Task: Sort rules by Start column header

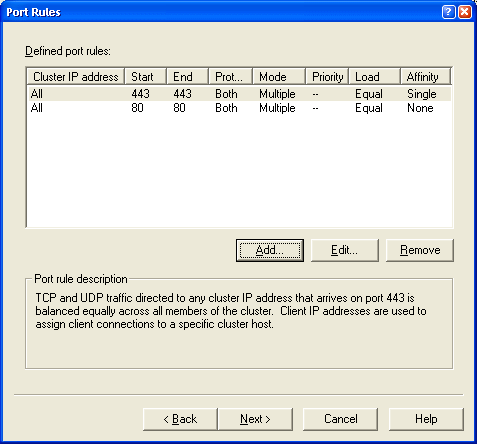Action: (x=145, y=77)
